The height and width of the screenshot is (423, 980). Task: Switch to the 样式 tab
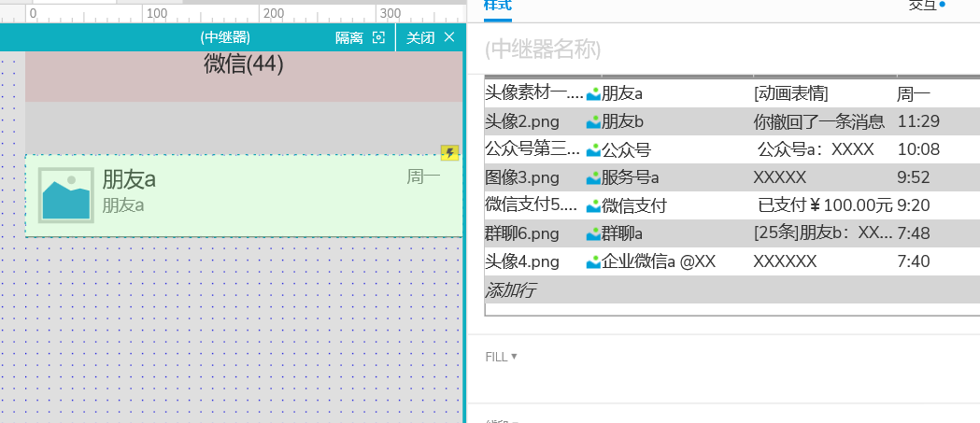coord(498,7)
